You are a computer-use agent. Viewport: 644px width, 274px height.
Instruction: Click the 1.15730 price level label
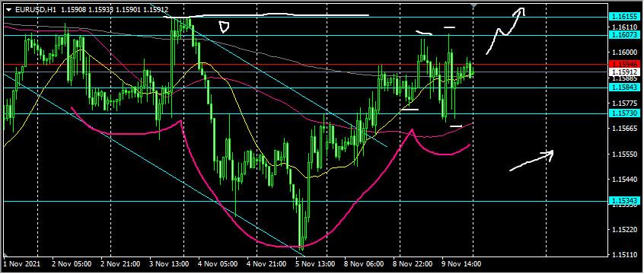click(x=624, y=113)
